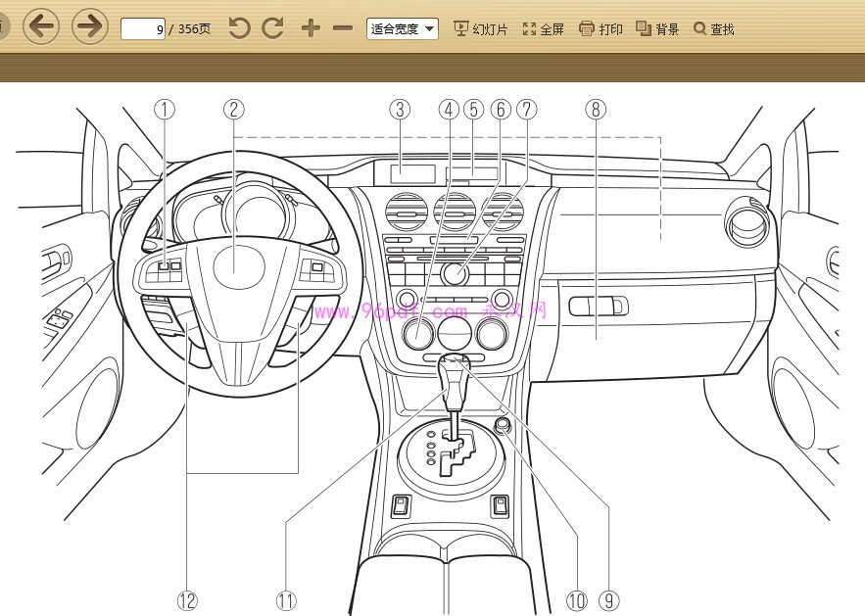Enter fullscreen view (全屏)
The width and height of the screenshot is (865, 616).
pos(543,28)
